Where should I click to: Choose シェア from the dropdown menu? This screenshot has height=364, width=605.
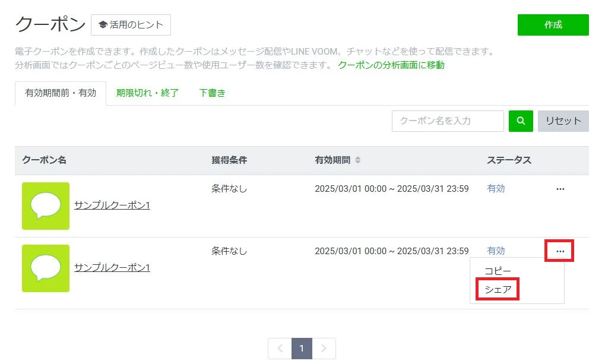498,289
